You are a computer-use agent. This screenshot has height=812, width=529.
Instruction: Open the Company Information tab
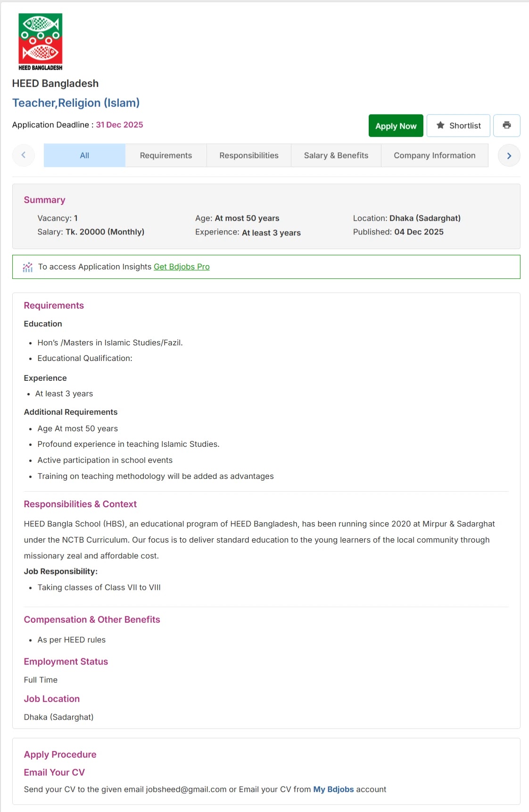[435, 155]
